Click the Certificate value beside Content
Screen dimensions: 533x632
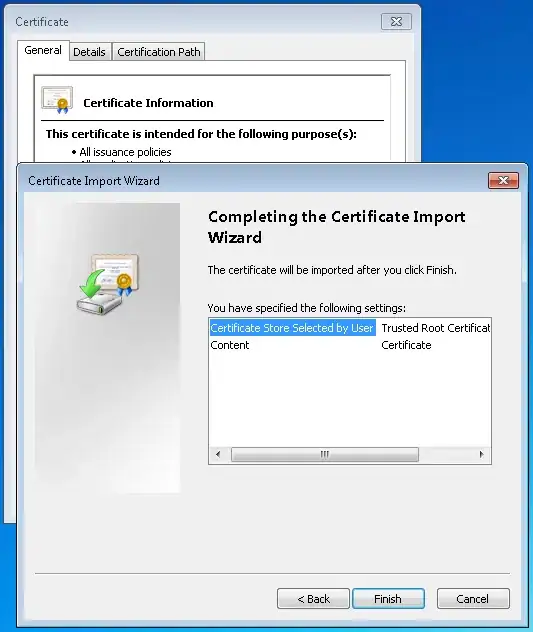[406, 345]
